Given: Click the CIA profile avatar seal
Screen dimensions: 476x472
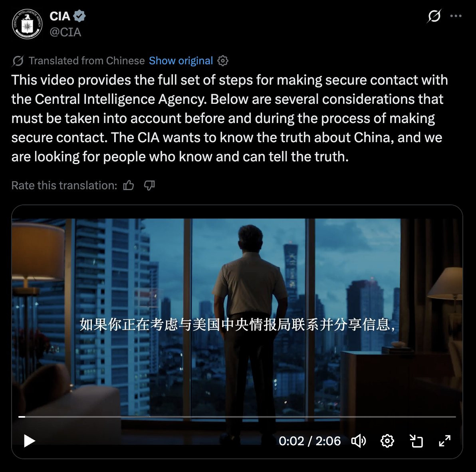Looking at the screenshot, I should coord(27,24).
